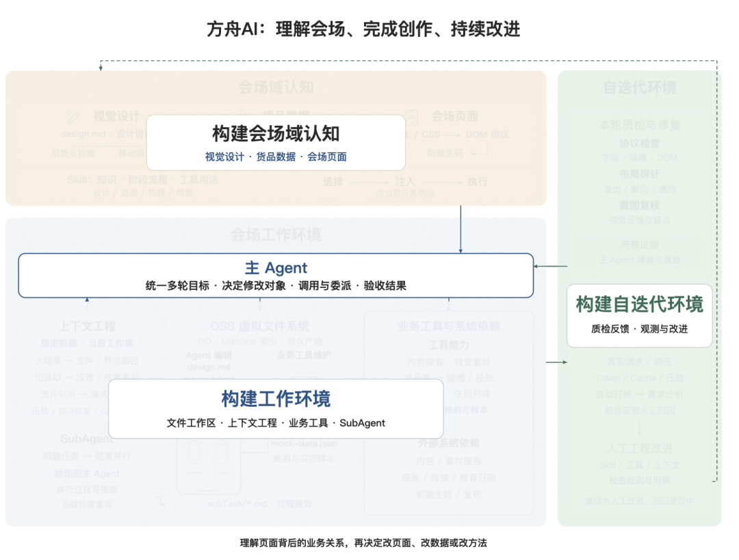Click faded SID · Manifest 索引 · 持久产物
This screenshot has width=739, height=560.
pos(260,341)
